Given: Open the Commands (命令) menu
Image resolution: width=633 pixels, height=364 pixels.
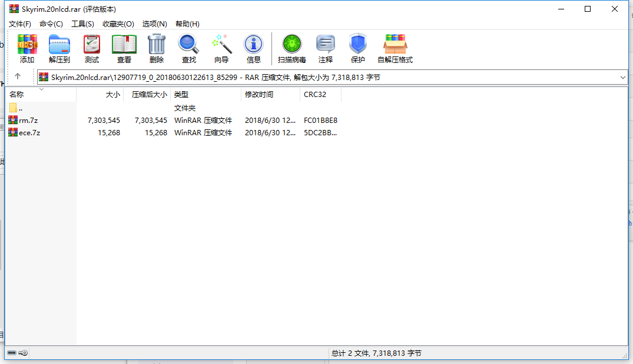Looking at the screenshot, I should [51, 24].
